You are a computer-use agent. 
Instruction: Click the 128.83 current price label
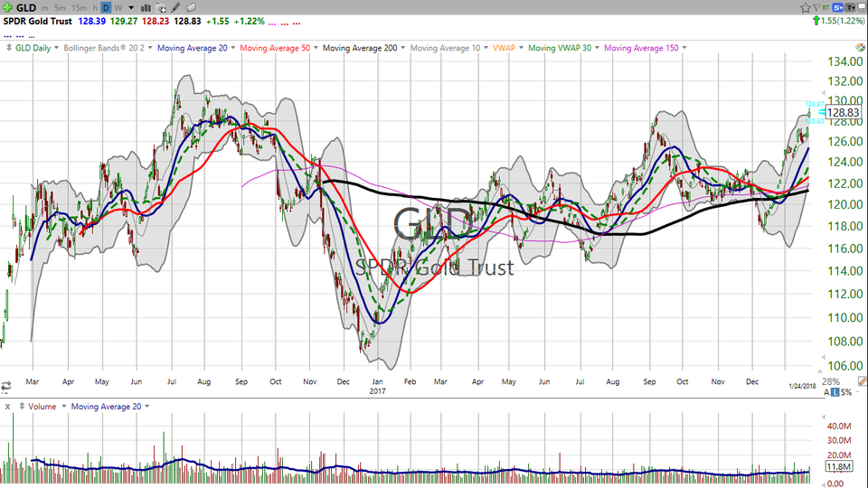[x=843, y=112]
